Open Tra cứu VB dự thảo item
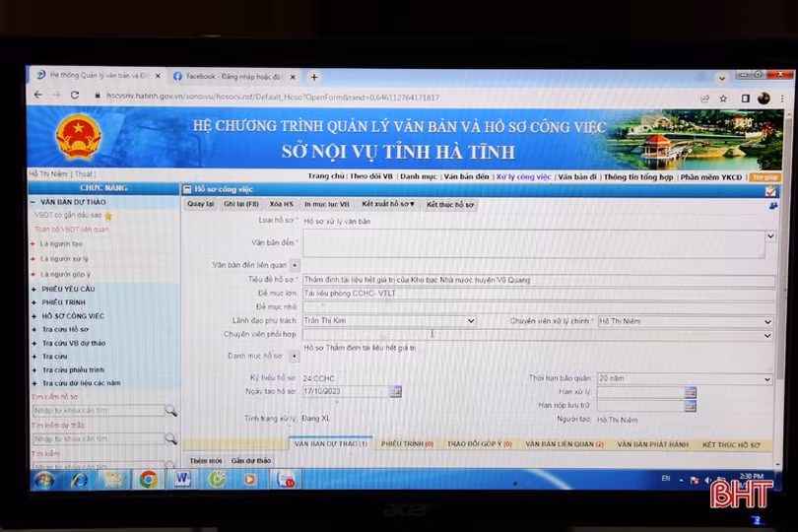This screenshot has width=798, height=532. click(x=74, y=343)
